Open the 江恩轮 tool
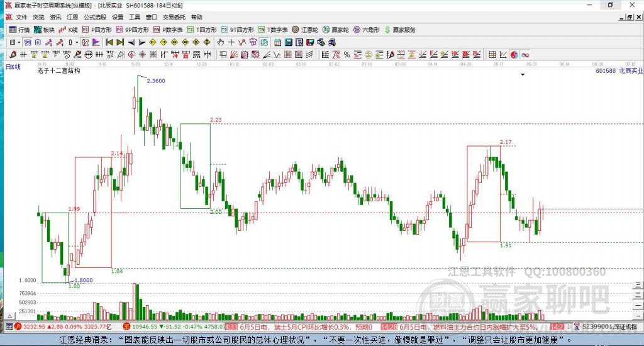 305,30
